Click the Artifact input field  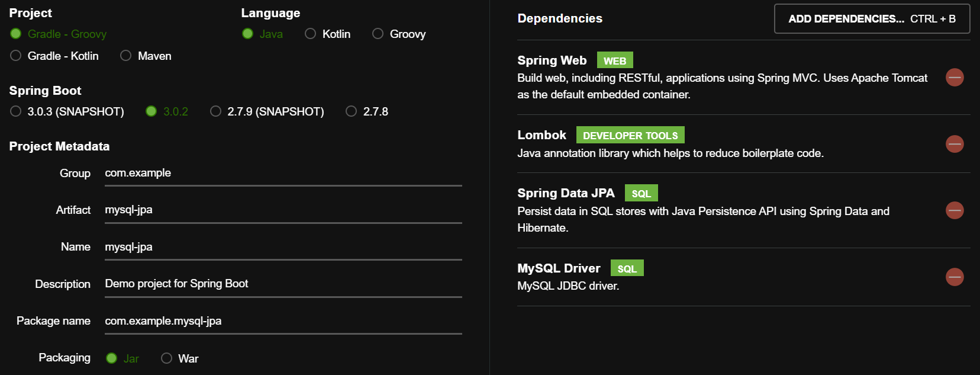tap(283, 210)
